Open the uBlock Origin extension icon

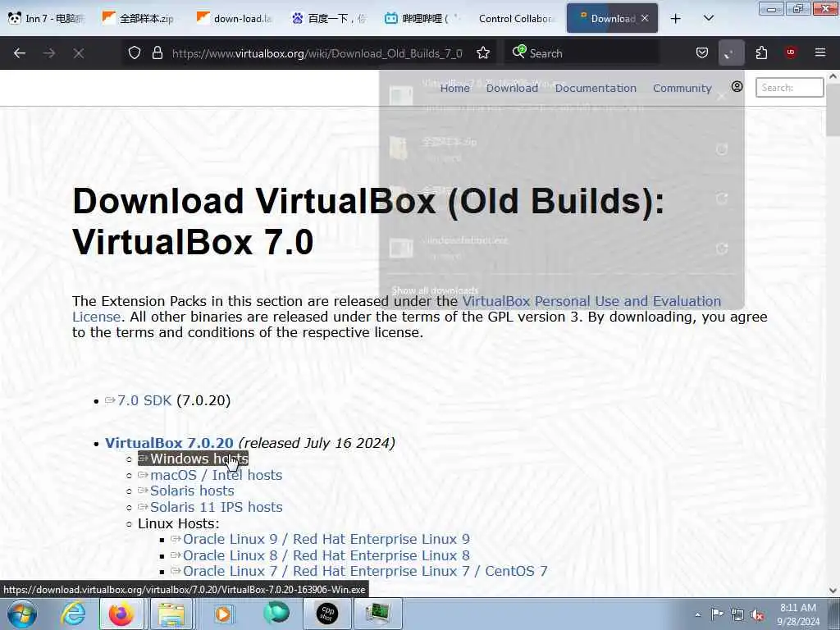(791, 52)
